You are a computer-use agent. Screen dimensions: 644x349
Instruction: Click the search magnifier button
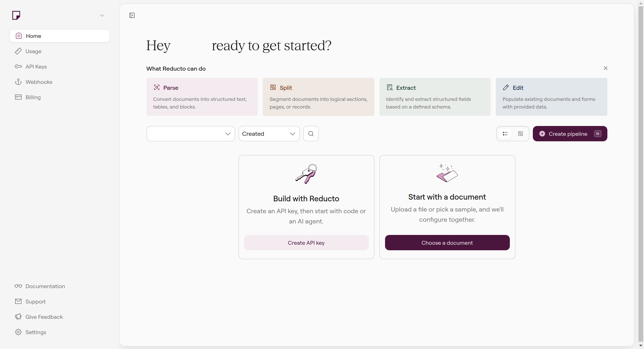click(311, 134)
